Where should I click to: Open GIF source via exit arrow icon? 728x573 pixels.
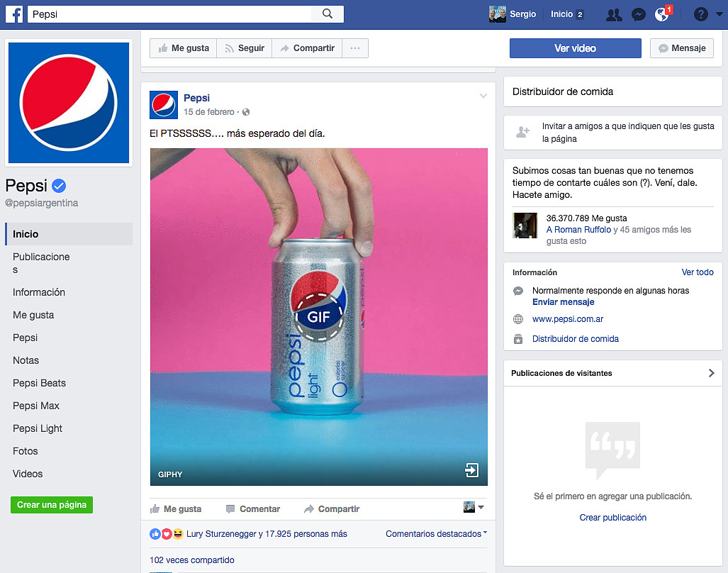471,470
